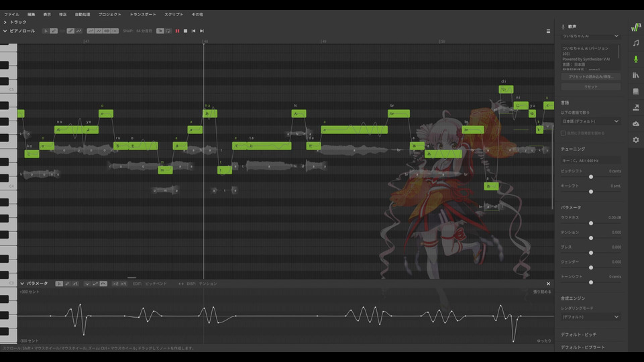Open the piano roll hamburger menu
Screen dimensions: 644x362
click(548, 32)
